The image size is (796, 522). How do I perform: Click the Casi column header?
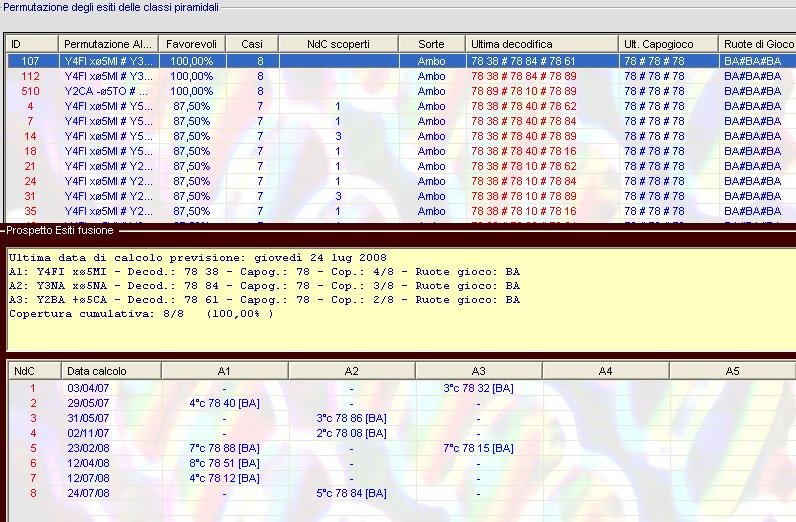click(x=252, y=44)
